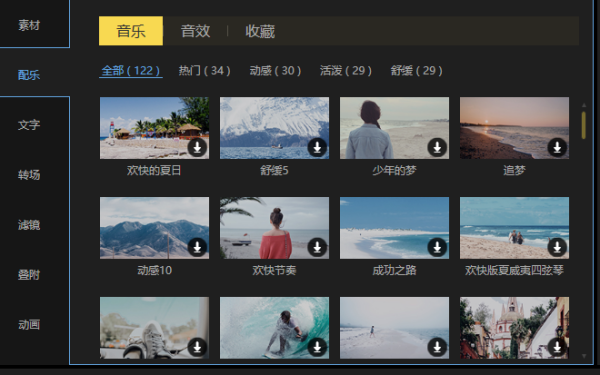Viewport: 600px width, 375px height.
Task: Select the 追梦 sunset beach thumbnail
Action: (514, 128)
